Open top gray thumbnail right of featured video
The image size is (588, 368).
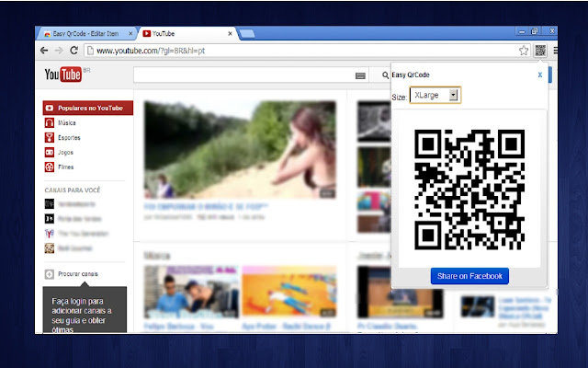374,121
